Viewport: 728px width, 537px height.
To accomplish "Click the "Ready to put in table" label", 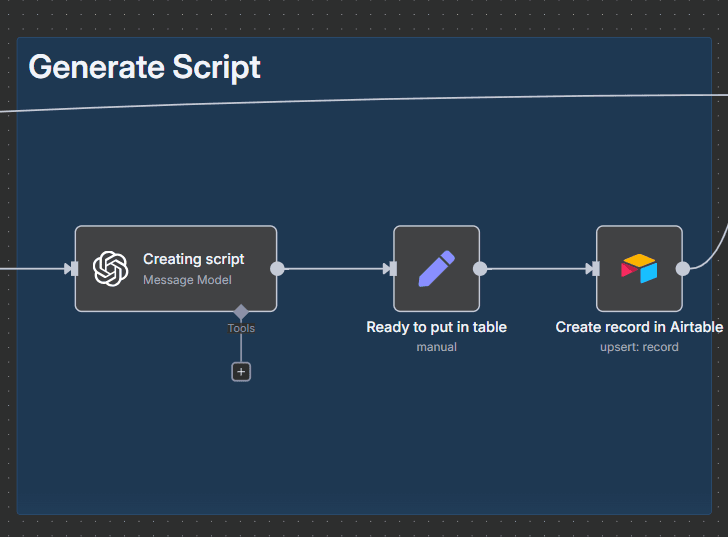I will point(436,327).
